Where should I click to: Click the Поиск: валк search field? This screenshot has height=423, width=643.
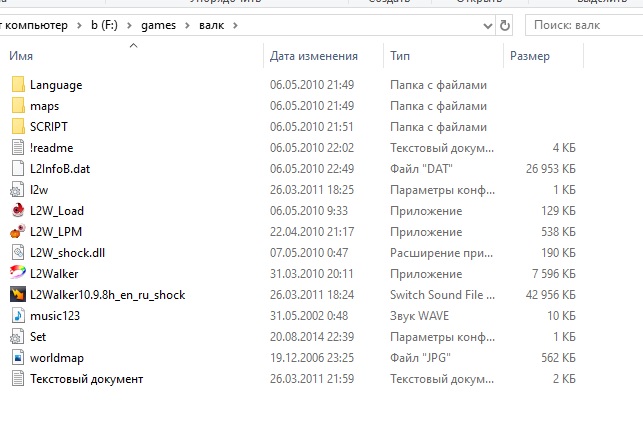click(584, 25)
